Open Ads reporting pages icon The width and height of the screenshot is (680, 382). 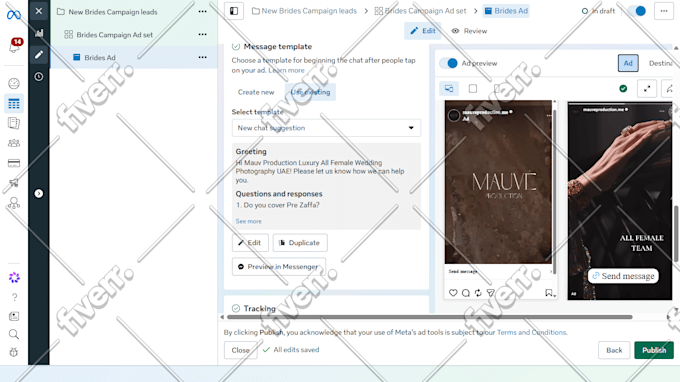pyautogui.click(x=14, y=123)
